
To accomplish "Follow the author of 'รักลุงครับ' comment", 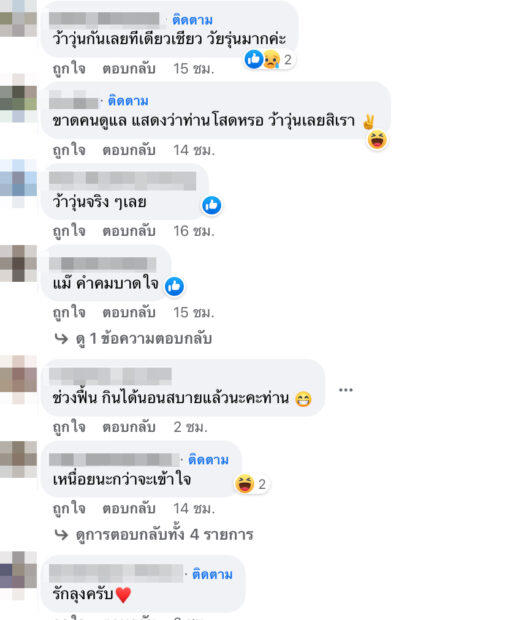I will point(212,574).
